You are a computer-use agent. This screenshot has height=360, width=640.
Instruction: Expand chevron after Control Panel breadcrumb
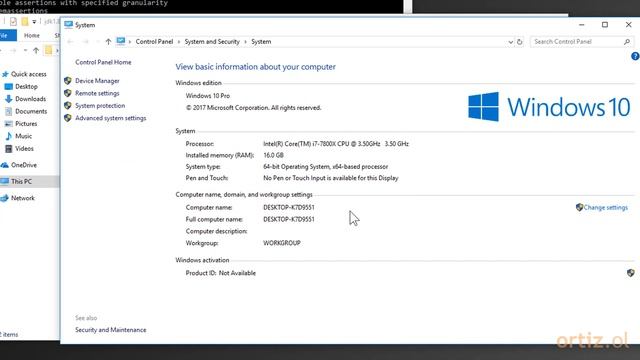pos(179,42)
